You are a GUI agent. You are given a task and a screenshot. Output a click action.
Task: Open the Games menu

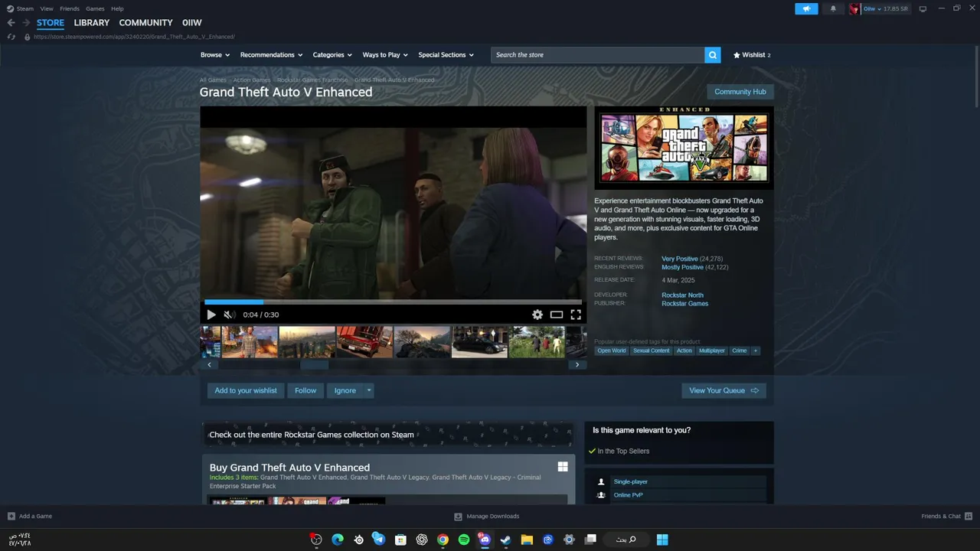point(95,8)
